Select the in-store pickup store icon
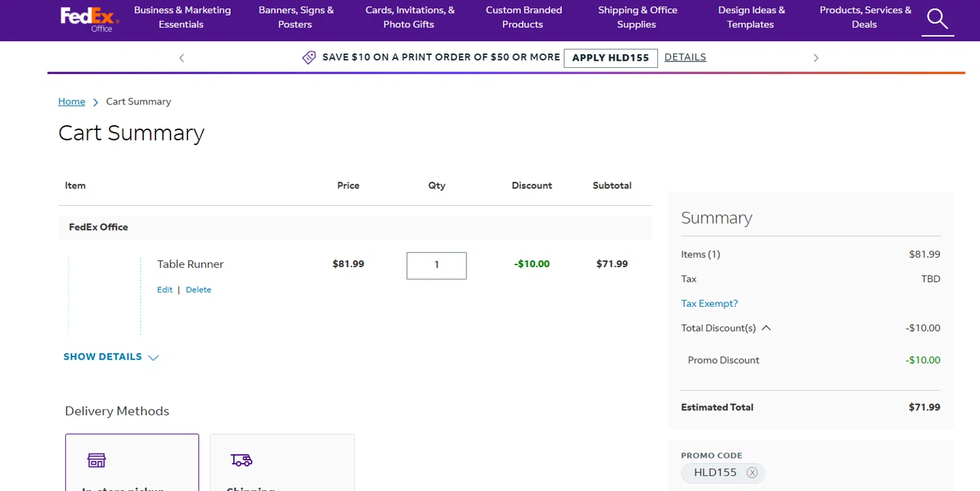 coord(97,460)
